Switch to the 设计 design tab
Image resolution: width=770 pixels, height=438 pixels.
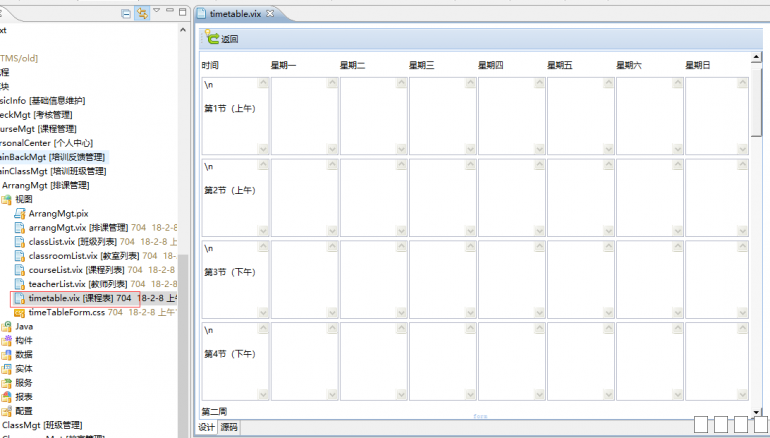pos(206,427)
